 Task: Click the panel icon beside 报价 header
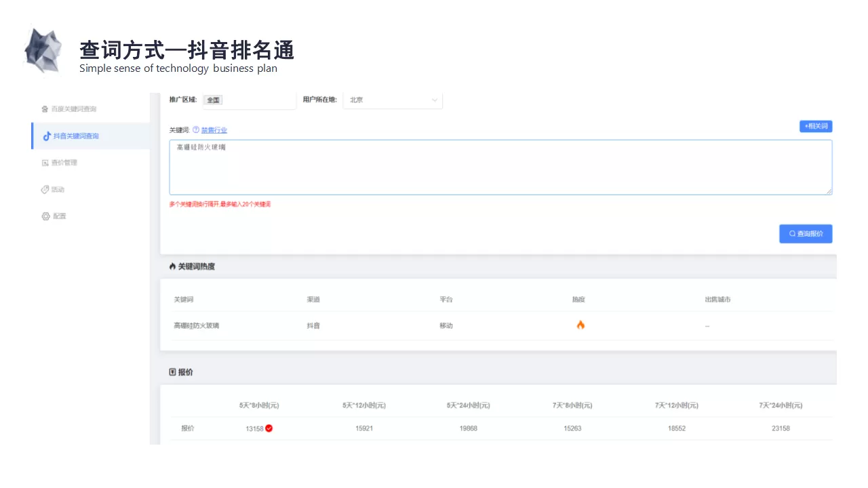(171, 371)
